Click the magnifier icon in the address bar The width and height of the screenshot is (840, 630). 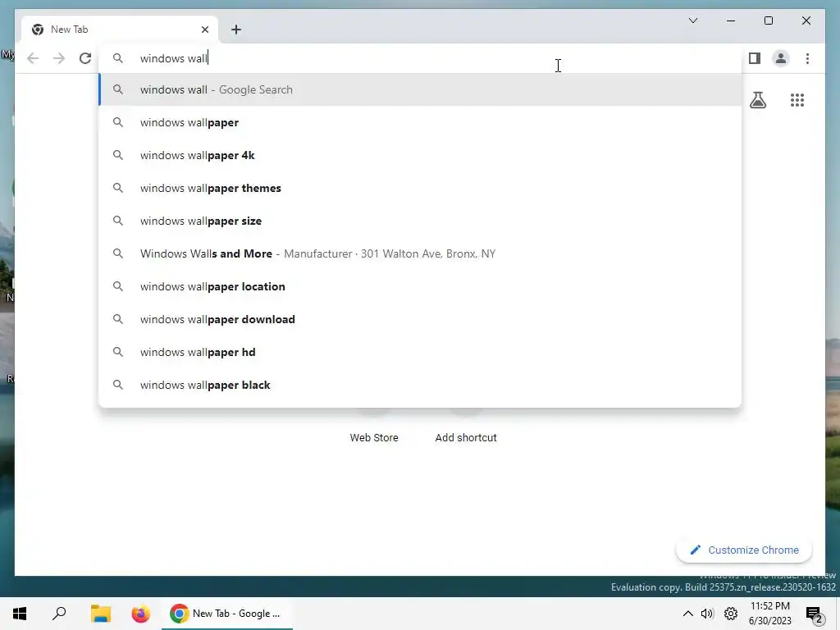click(118, 58)
